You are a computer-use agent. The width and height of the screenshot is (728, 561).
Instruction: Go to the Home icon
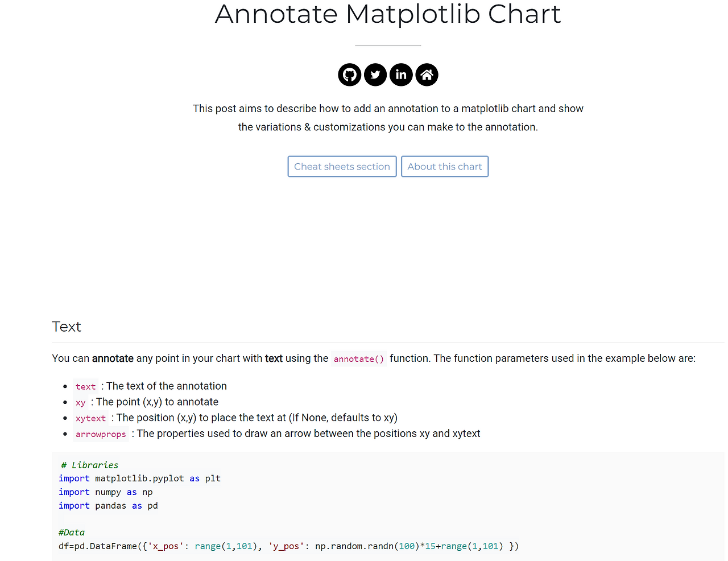427,75
